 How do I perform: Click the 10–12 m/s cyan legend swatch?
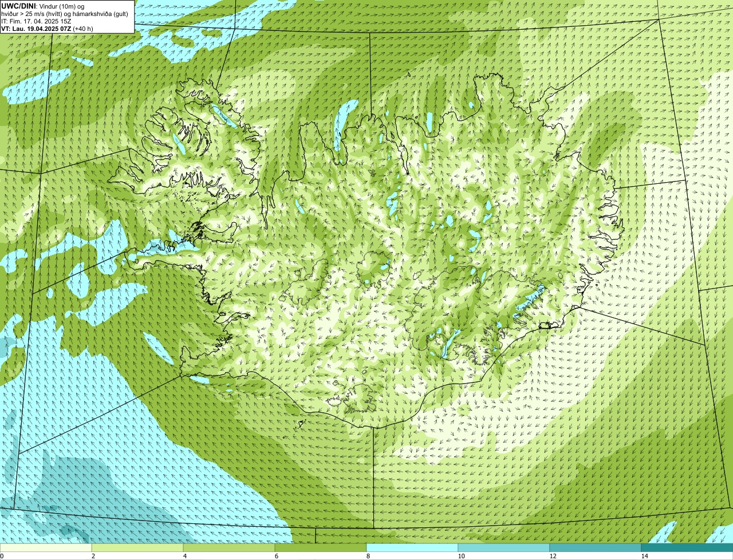504,548
